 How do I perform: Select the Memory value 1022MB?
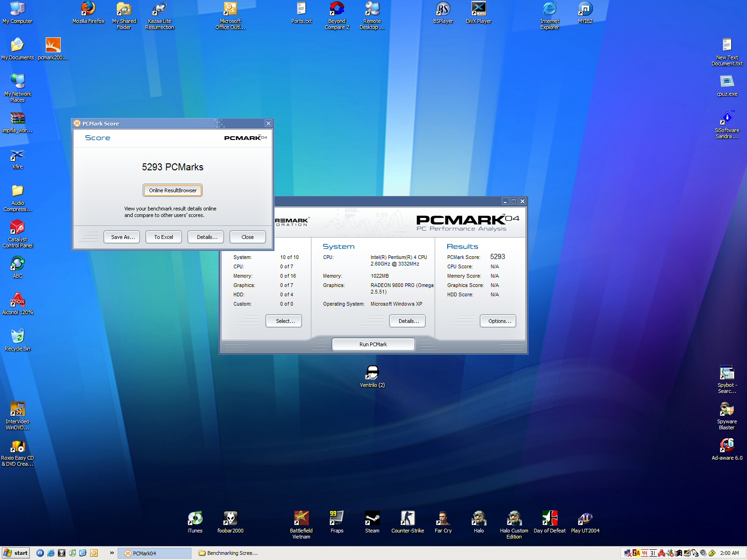380,276
